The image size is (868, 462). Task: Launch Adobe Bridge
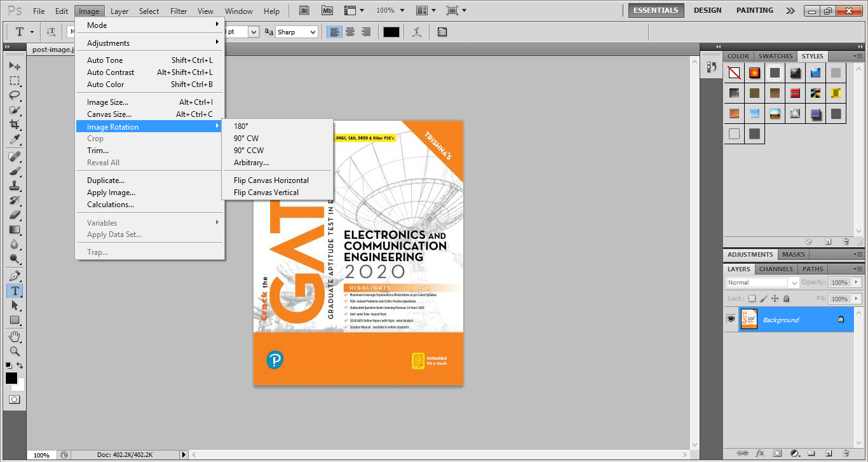[305, 11]
